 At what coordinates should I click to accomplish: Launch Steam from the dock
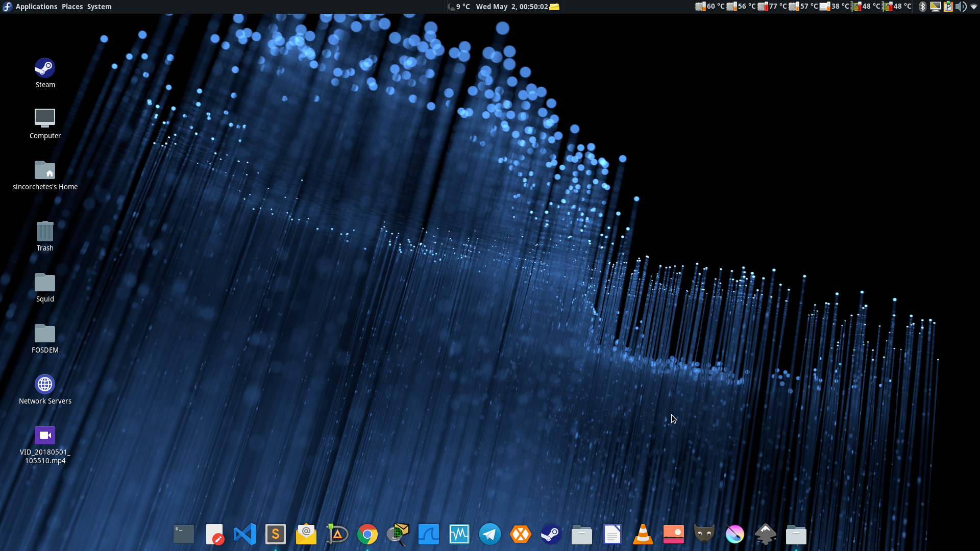pos(551,534)
